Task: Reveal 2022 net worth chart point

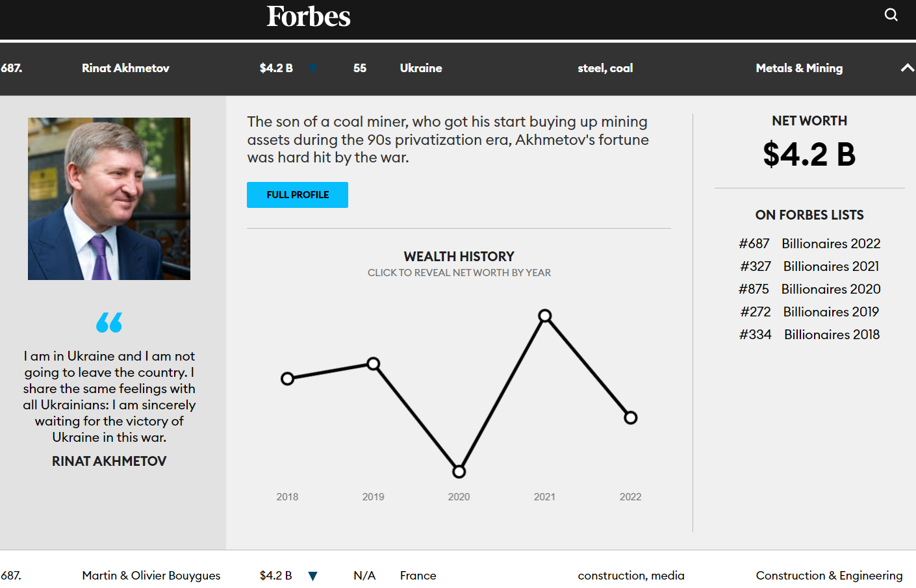Action: point(631,418)
